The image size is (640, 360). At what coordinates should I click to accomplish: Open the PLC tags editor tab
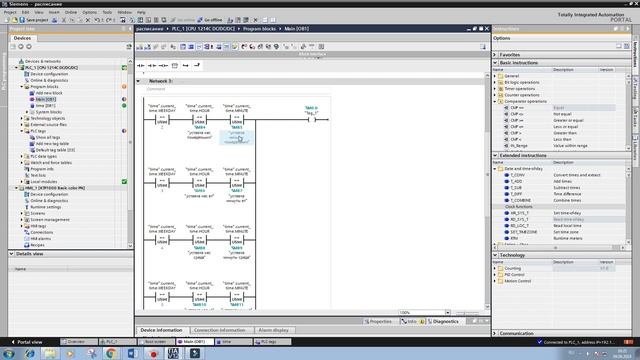[272, 342]
